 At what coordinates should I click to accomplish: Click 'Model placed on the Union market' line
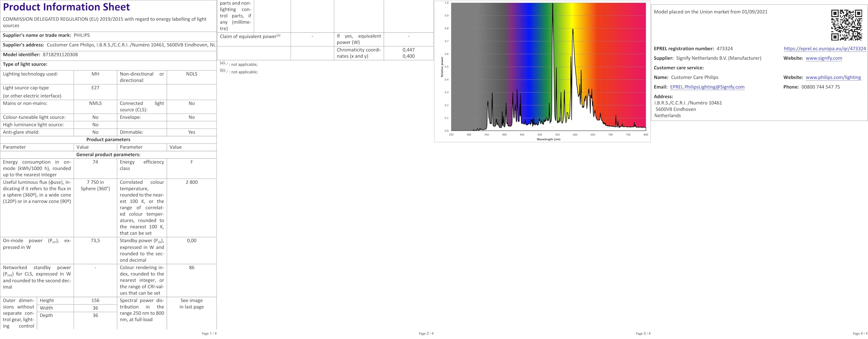tap(710, 12)
